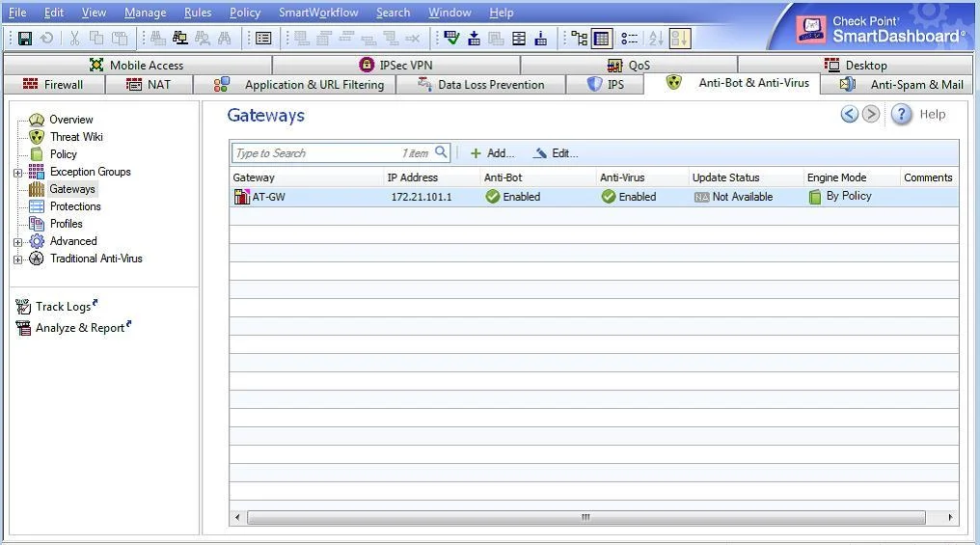Switch to the Desktop tab

click(856, 65)
